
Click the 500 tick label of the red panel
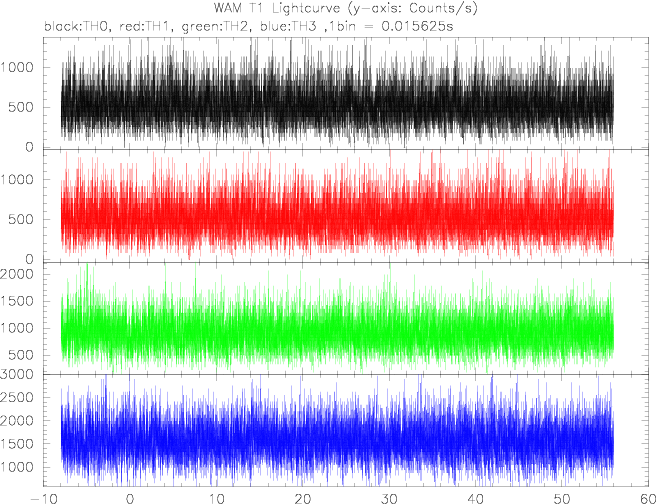click(21, 219)
